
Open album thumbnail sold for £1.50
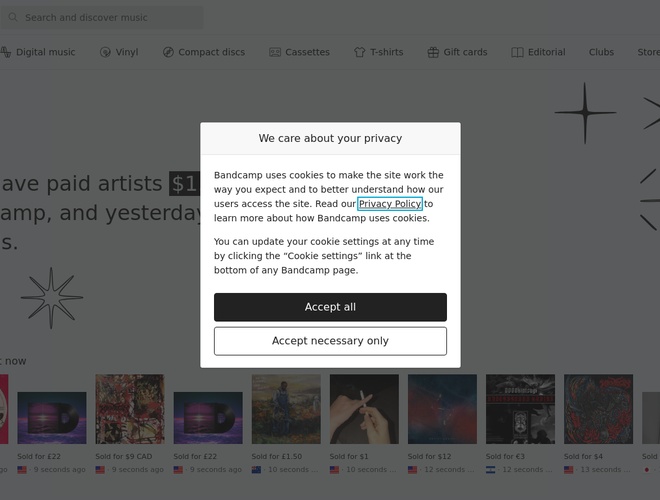coord(286,409)
